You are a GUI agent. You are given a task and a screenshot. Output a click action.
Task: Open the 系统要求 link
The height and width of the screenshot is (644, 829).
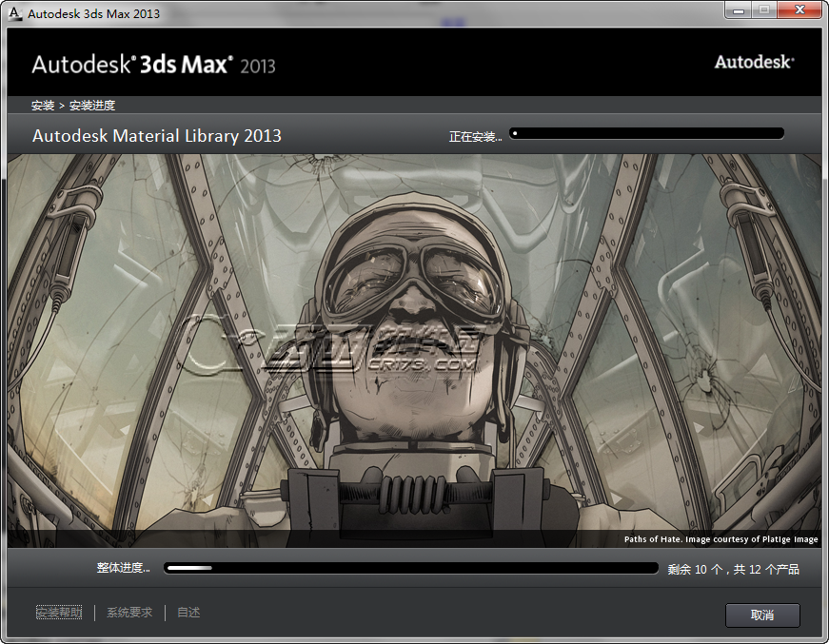click(128, 613)
